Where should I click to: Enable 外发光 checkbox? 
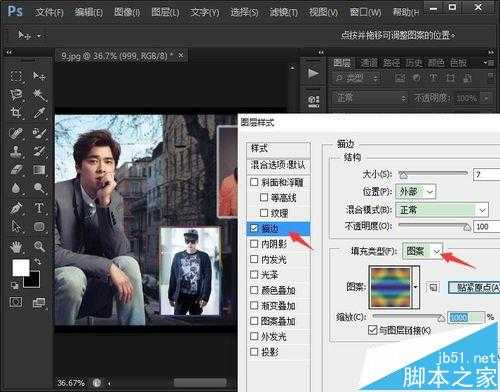(254, 336)
